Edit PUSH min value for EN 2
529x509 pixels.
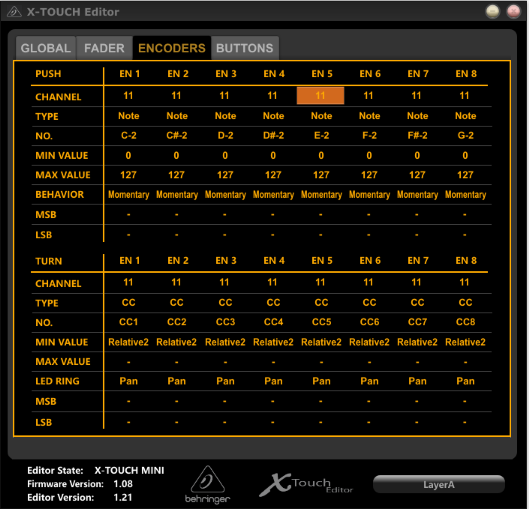[x=176, y=155]
